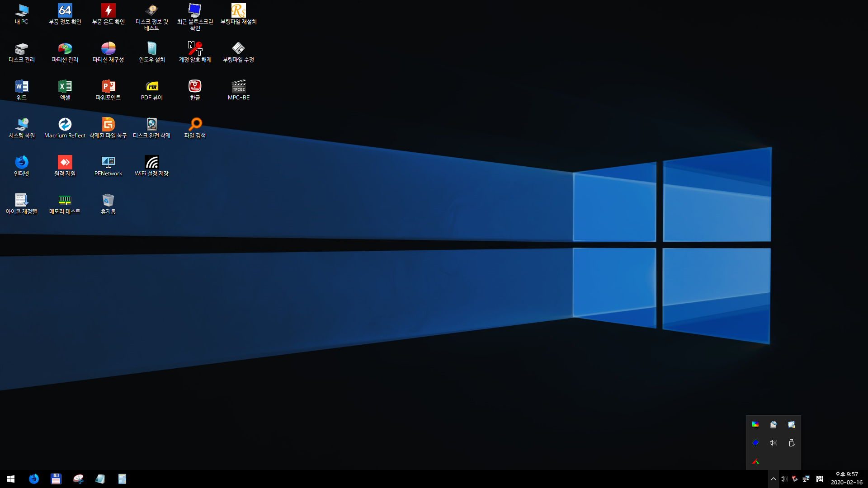This screenshot has height=488, width=868.
Task: Select 디스크 완전 삭제 icon
Action: click(x=151, y=128)
